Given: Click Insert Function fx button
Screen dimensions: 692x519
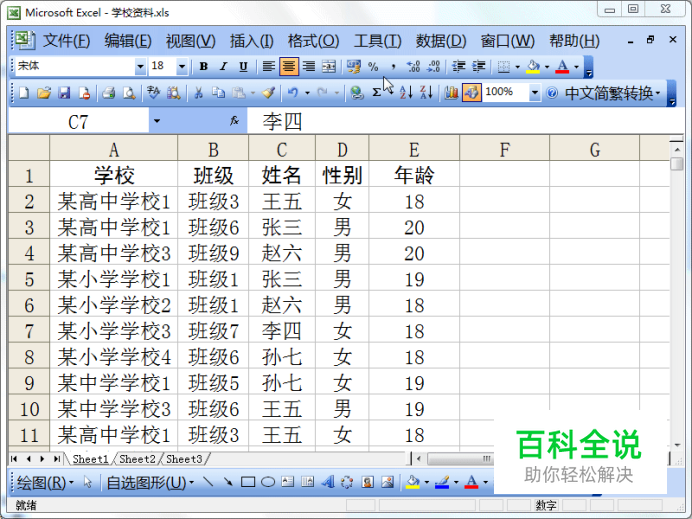Looking at the screenshot, I should coord(234,120).
